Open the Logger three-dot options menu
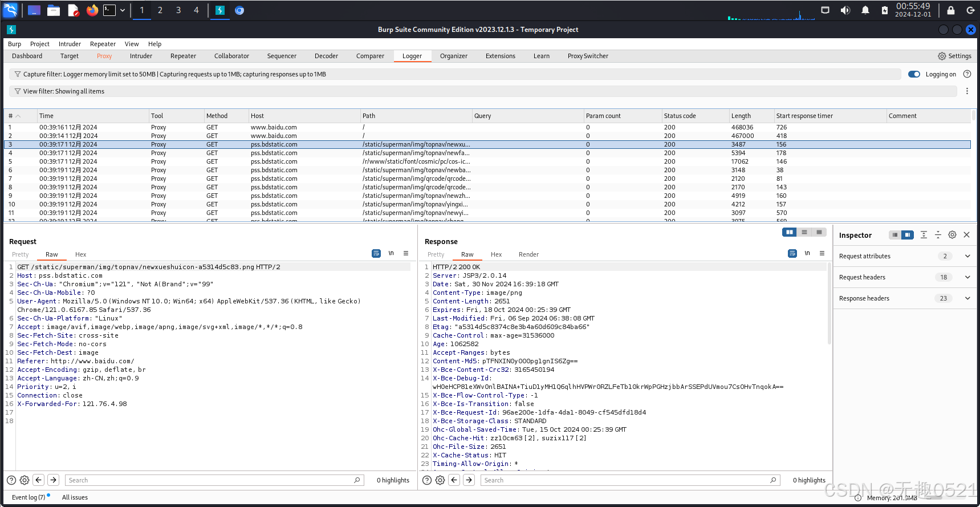The width and height of the screenshot is (980, 507). coord(967,91)
